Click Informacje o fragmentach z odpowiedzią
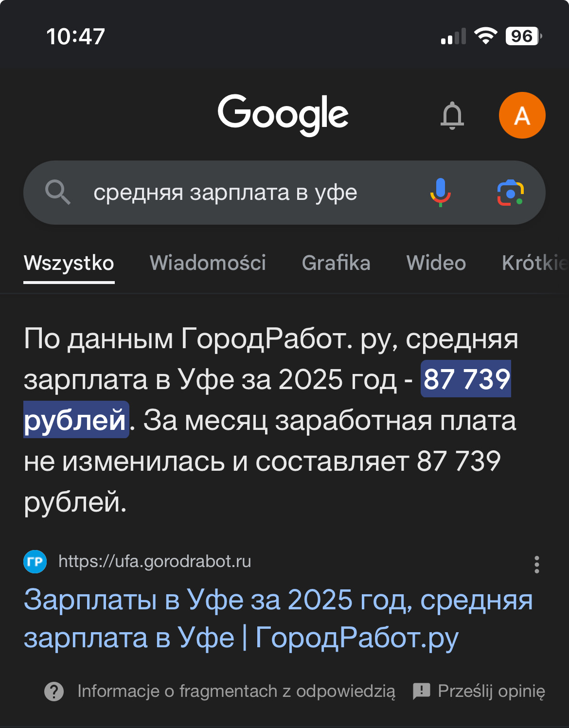 point(236,691)
